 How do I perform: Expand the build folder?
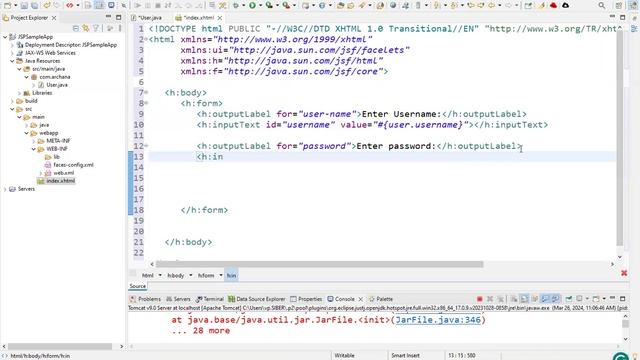(x=12, y=101)
